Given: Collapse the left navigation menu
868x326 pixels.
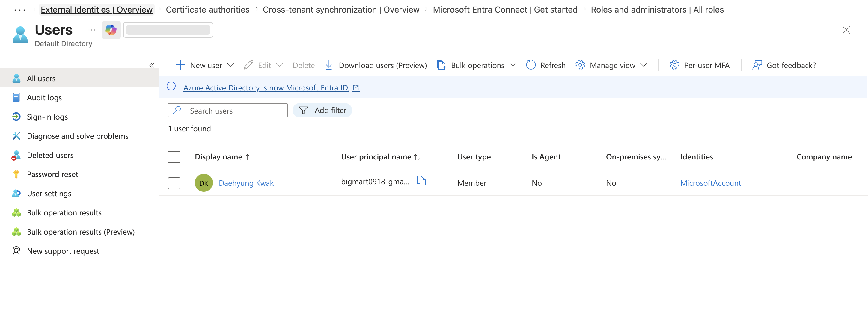Looking at the screenshot, I should point(152,65).
